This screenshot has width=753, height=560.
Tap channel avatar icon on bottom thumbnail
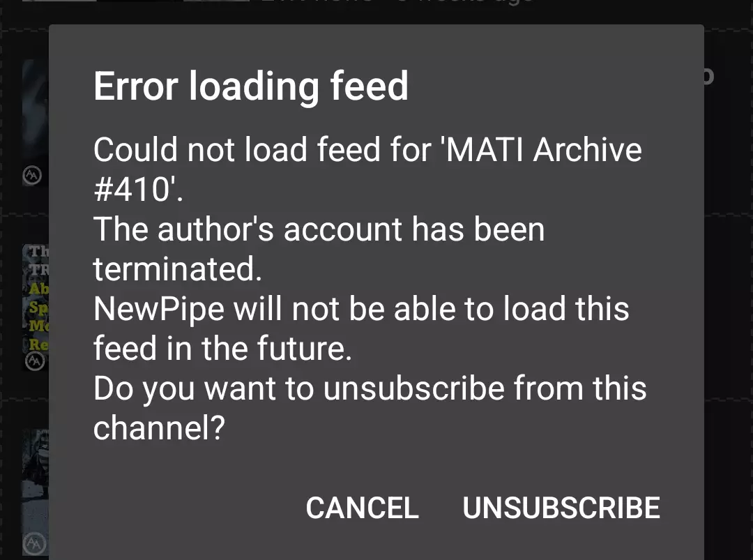pos(35,543)
